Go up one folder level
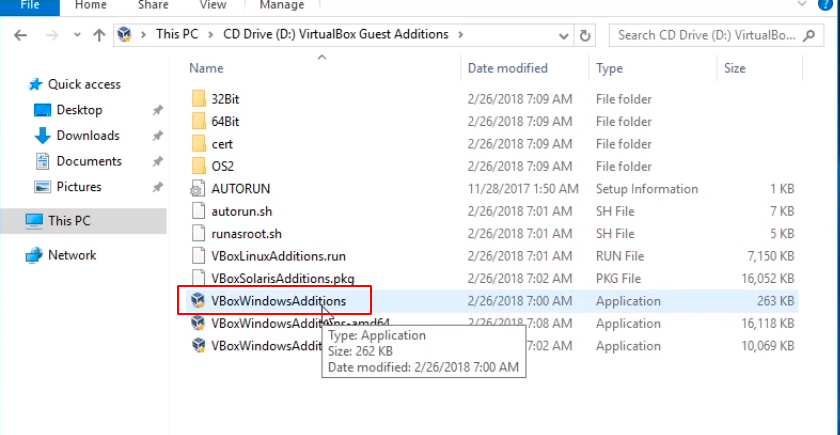This screenshot has width=840, height=435. [x=99, y=35]
